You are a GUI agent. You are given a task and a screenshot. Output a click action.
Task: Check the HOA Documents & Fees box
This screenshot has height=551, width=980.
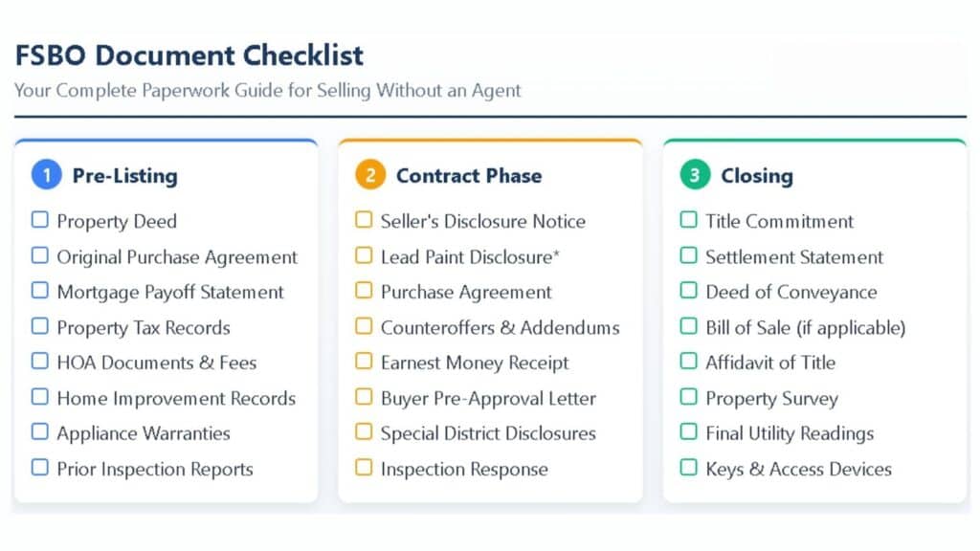coord(40,362)
